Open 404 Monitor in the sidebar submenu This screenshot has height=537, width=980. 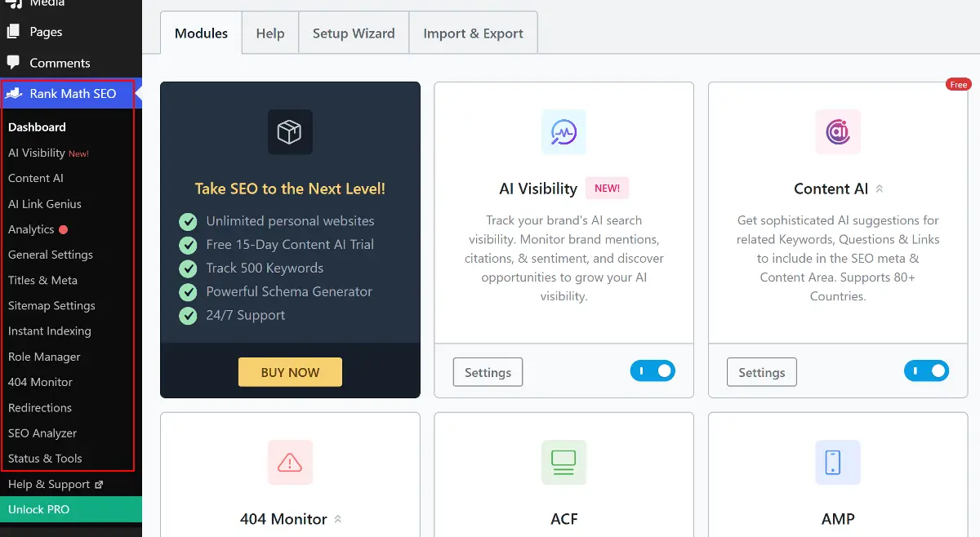pyautogui.click(x=40, y=382)
